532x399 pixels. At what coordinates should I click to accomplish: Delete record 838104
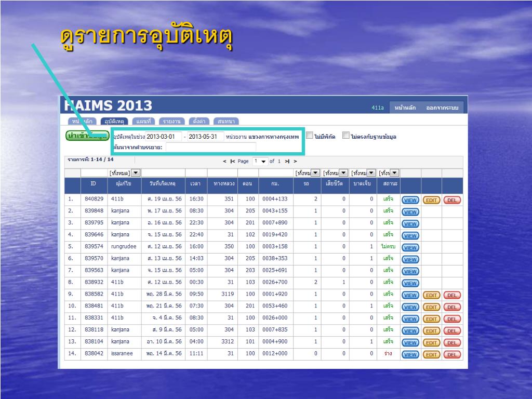[452, 343]
